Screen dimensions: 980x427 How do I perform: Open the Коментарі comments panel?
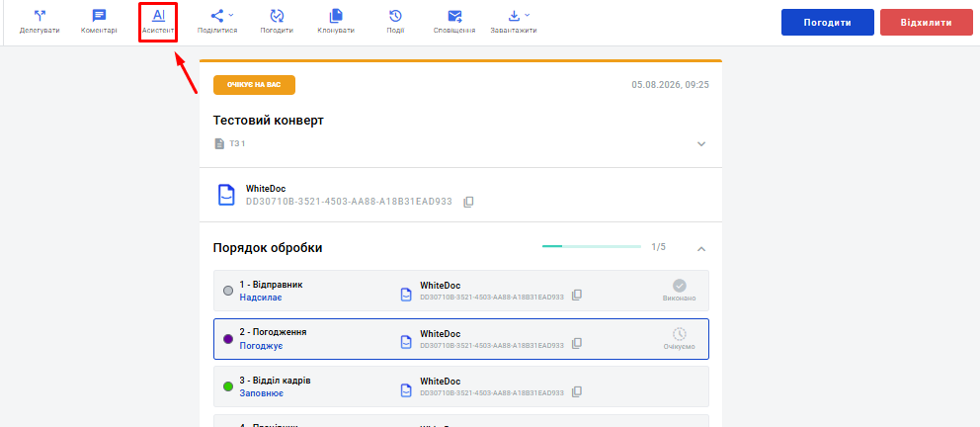(99, 22)
